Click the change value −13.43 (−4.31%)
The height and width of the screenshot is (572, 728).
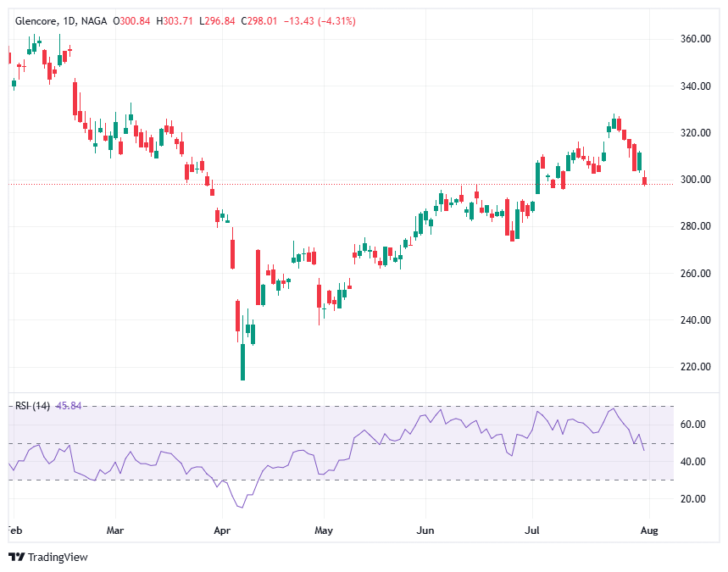[319, 20]
